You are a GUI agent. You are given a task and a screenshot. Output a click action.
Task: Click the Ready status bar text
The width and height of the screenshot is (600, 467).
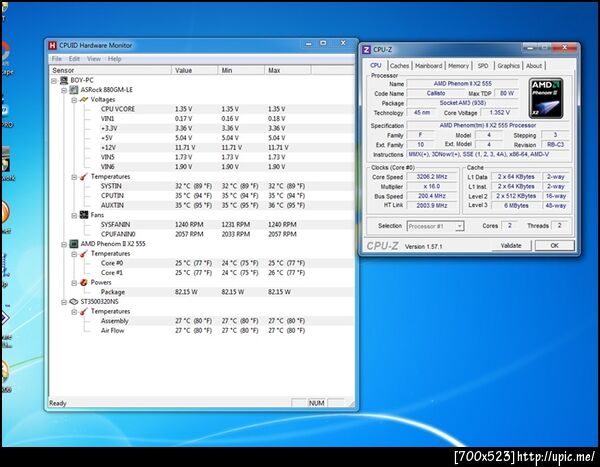58,403
